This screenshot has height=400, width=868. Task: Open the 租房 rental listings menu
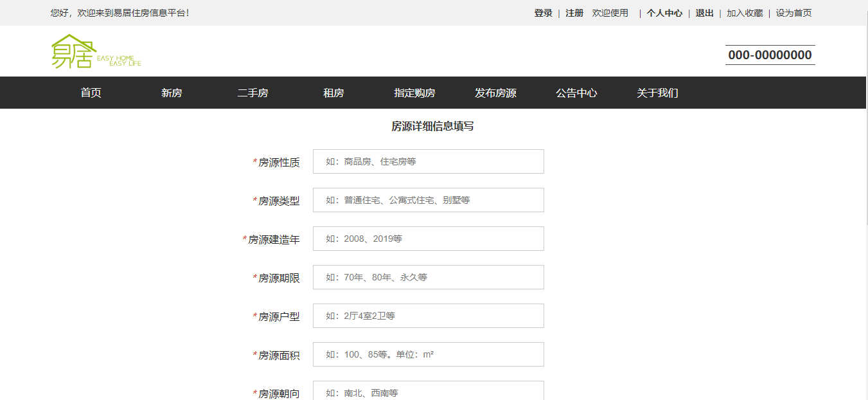pyautogui.click(x=333, y=93)
